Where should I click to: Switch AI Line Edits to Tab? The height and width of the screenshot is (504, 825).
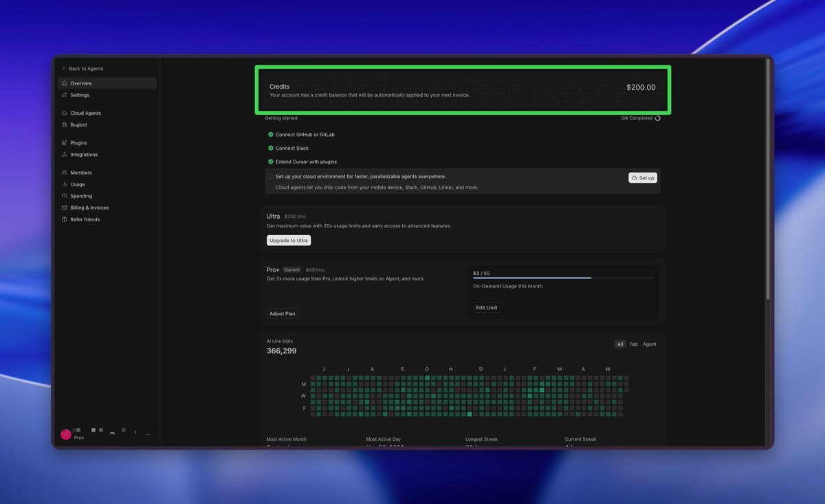click(x=634, y=344)
